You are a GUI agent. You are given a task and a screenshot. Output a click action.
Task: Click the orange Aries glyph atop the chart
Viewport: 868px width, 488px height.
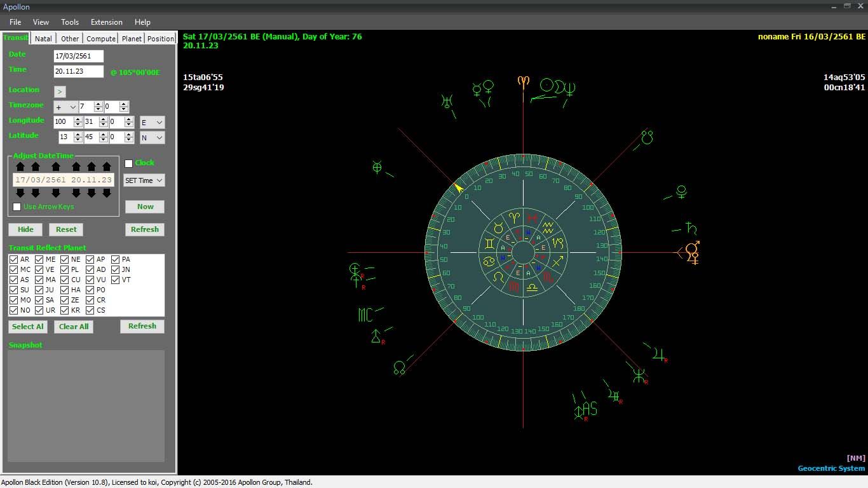523,83
